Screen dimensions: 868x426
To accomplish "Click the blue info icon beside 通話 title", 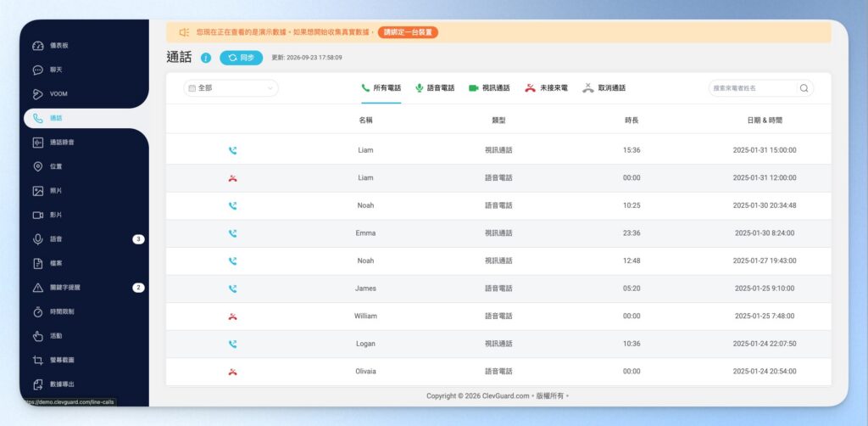I will [x=206, y=59].
